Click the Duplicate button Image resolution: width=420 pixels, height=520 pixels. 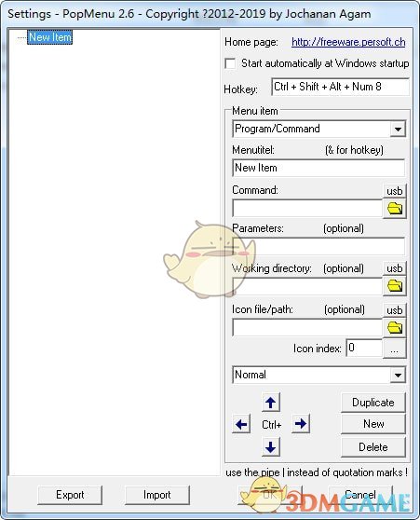point(373,403)
